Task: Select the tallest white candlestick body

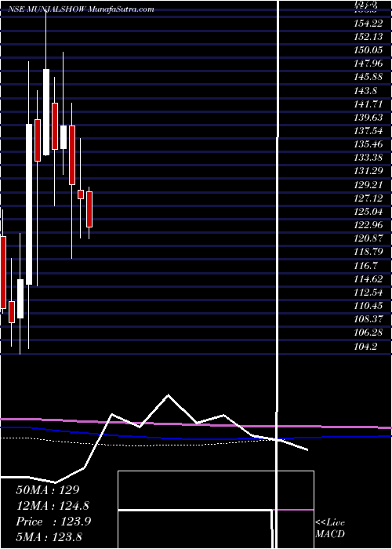Action: point(29,204)
